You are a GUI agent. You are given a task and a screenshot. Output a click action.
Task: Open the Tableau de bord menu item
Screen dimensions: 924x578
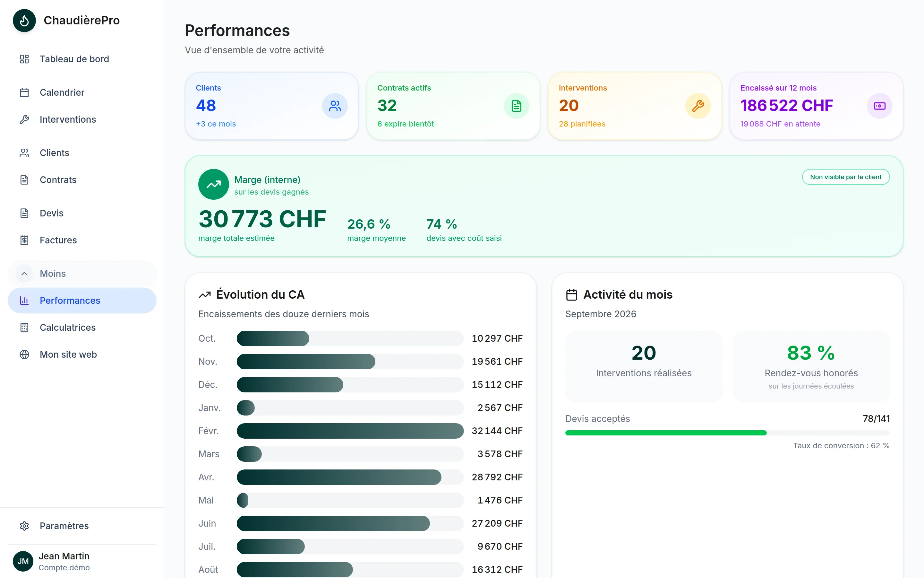82,59
